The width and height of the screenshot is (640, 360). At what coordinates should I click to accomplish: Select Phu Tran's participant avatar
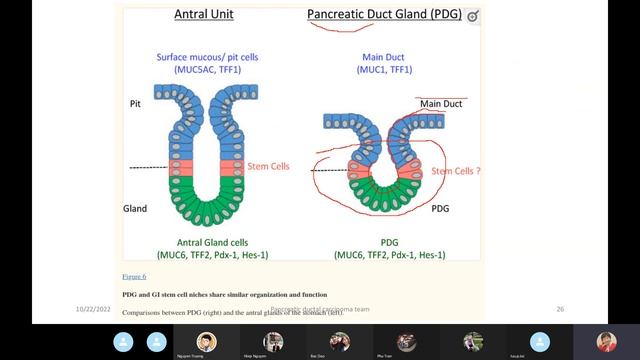(x=406, y=342)
